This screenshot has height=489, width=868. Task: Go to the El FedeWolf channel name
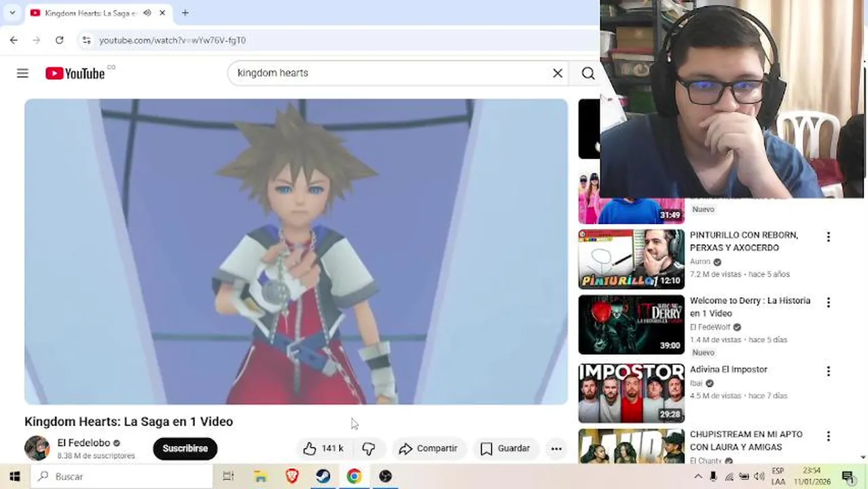(710, 327)
